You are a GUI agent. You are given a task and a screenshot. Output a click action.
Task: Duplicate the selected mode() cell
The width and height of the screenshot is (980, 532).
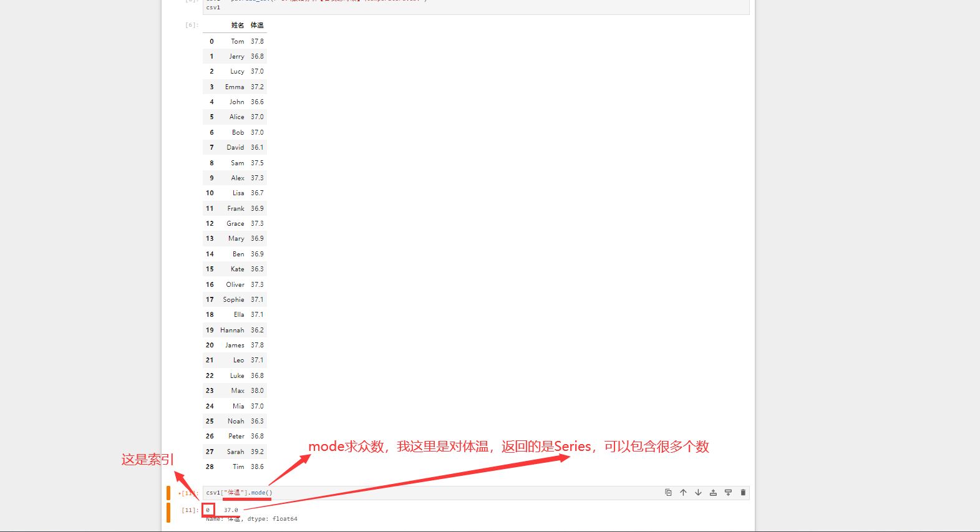coord(668,493)
